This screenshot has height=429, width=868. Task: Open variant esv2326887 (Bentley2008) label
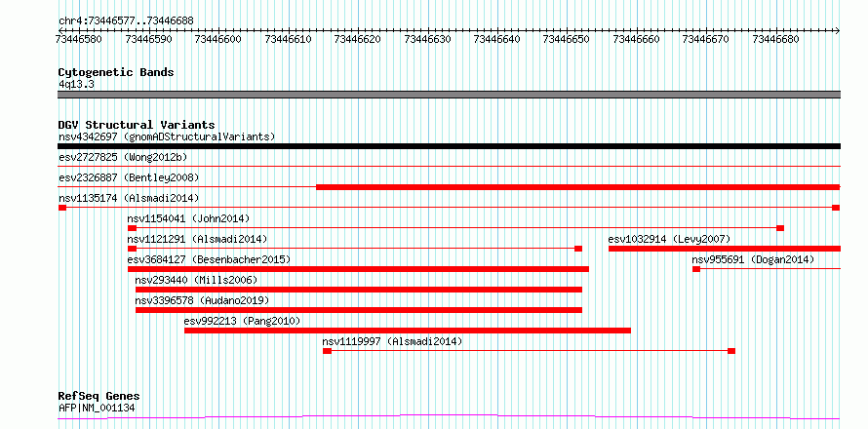pos(129,177)
